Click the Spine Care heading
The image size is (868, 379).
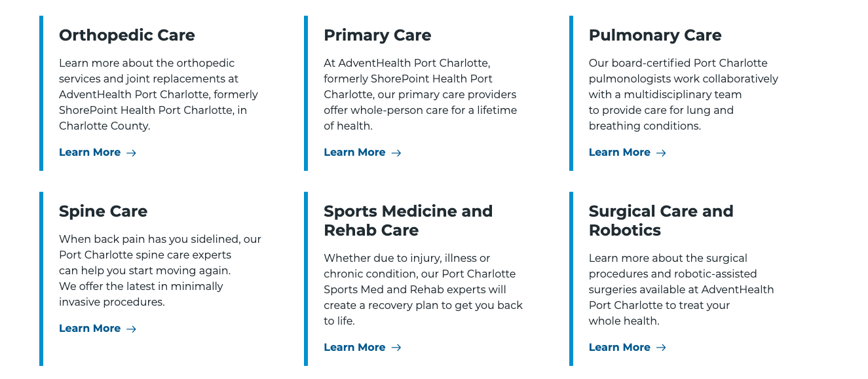click(x=103, y=211)
